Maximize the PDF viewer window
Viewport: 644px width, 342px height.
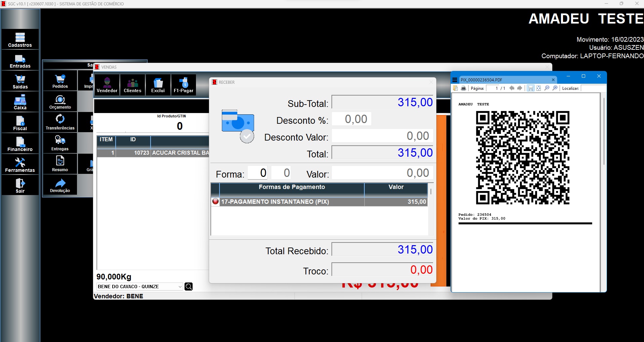583,76
